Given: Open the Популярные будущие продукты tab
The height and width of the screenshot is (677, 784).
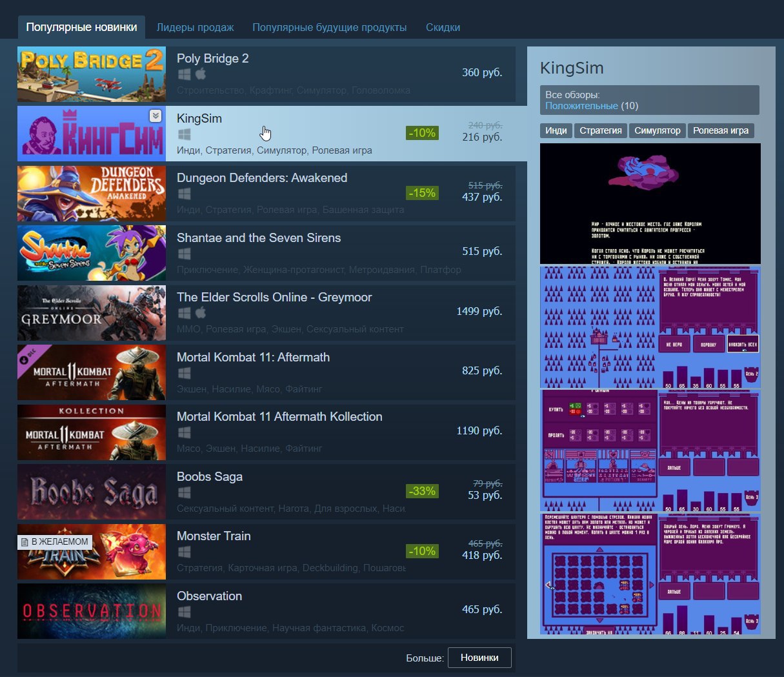Looking at the screenshot, I should [330, 28].
